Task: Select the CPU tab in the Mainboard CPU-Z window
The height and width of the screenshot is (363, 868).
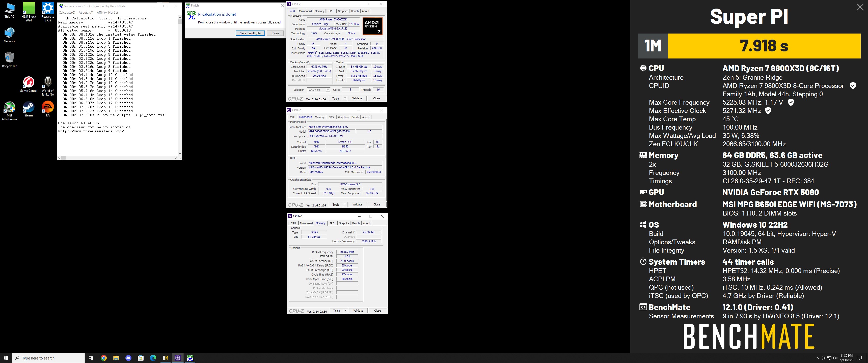Action: (x=292, y=117)
